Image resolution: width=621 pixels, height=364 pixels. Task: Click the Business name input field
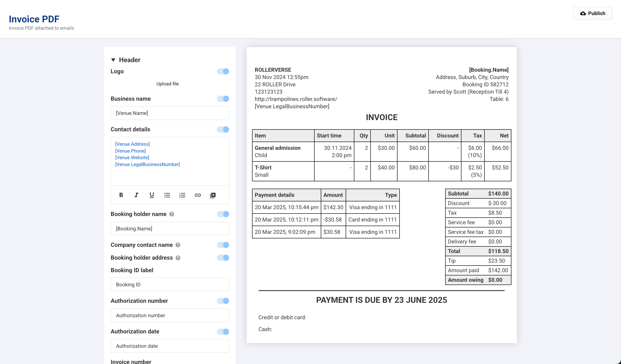tap(170, 113)
